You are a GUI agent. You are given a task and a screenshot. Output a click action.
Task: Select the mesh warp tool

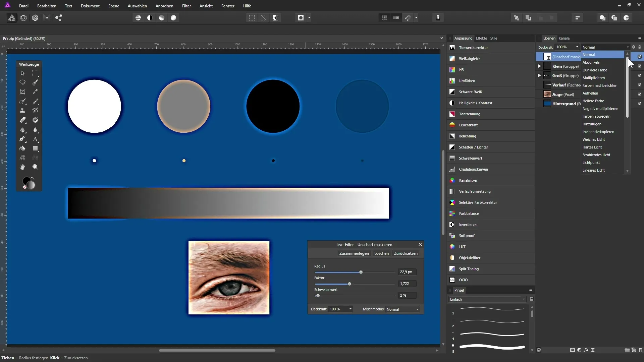22,158
